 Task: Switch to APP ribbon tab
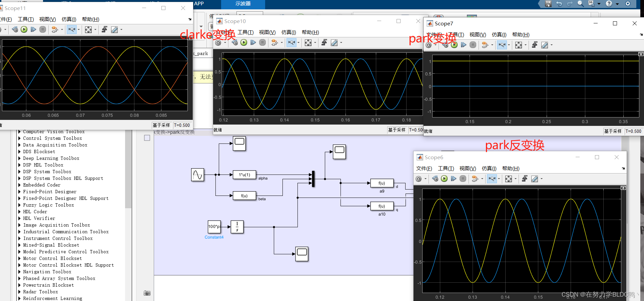click(199, 4)
